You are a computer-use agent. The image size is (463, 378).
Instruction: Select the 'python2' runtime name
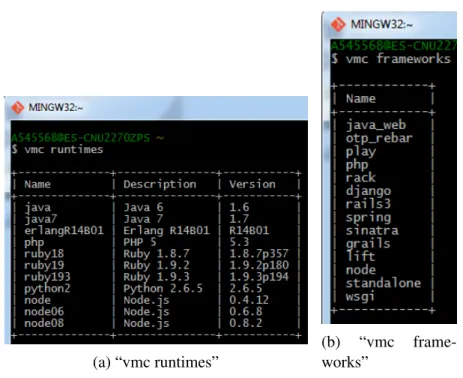[x=47, y=289]
